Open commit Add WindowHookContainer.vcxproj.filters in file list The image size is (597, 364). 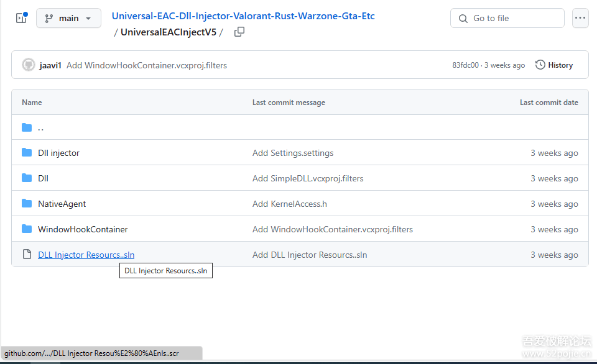(332, 229)
